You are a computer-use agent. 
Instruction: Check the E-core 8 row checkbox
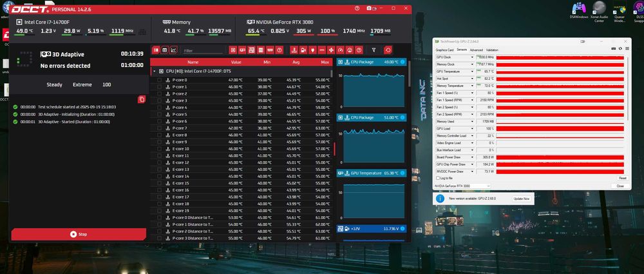tap(159, 135)
